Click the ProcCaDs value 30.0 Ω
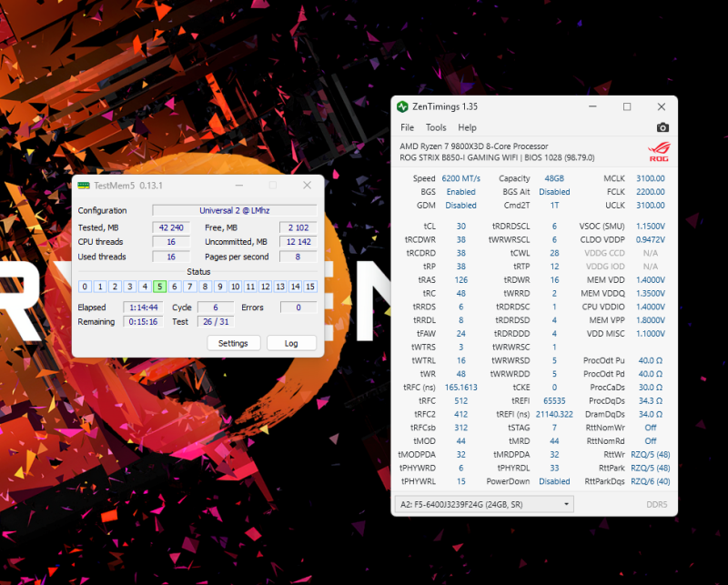Screen dimensions: 728x585 pos(651,388)
